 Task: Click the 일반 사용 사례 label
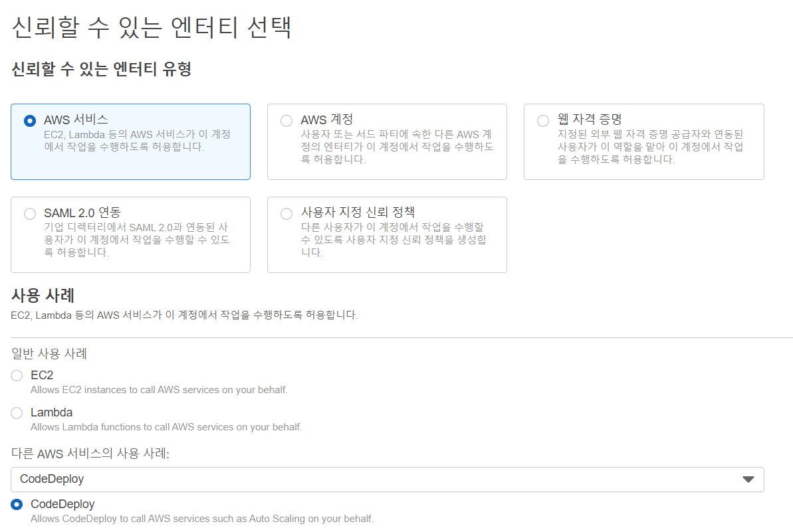tap(49, 353)
